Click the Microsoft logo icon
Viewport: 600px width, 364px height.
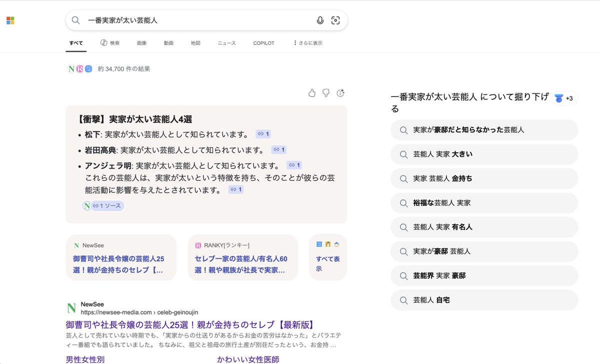[x=10, y=20]
